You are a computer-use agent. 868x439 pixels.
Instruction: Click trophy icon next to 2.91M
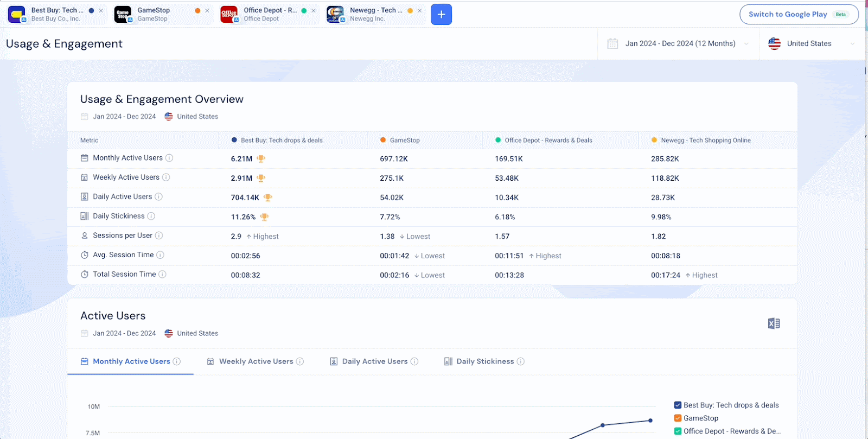[x=261, y=178]
